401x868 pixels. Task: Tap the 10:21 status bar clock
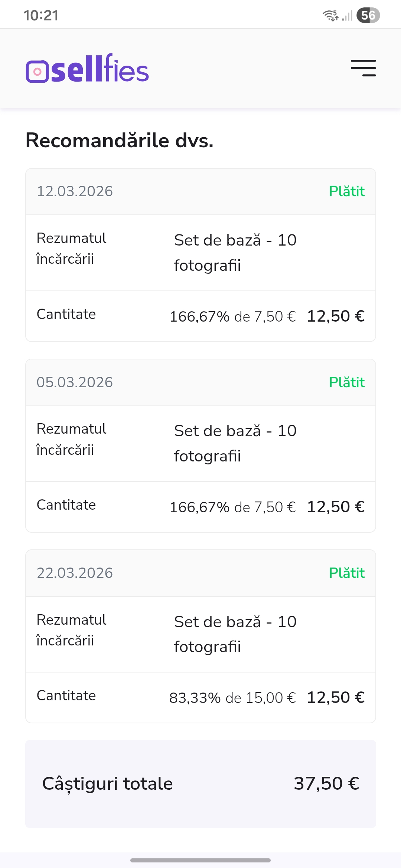pos(41,16)
